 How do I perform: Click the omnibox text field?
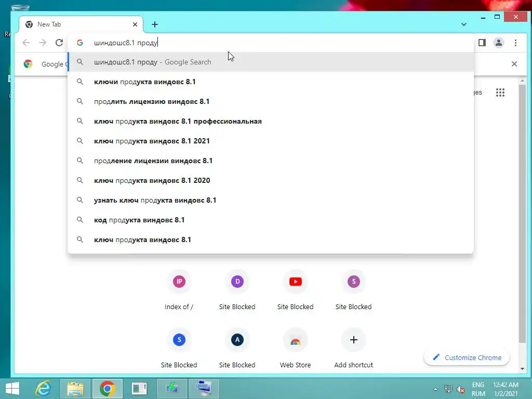pyautogui.click(x=271, y=43)
